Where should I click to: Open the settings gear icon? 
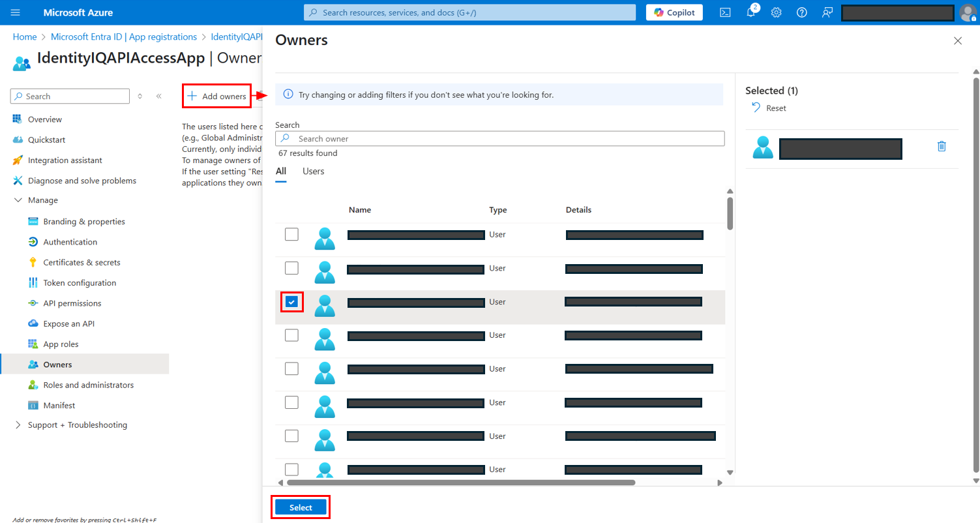(776, 12)
